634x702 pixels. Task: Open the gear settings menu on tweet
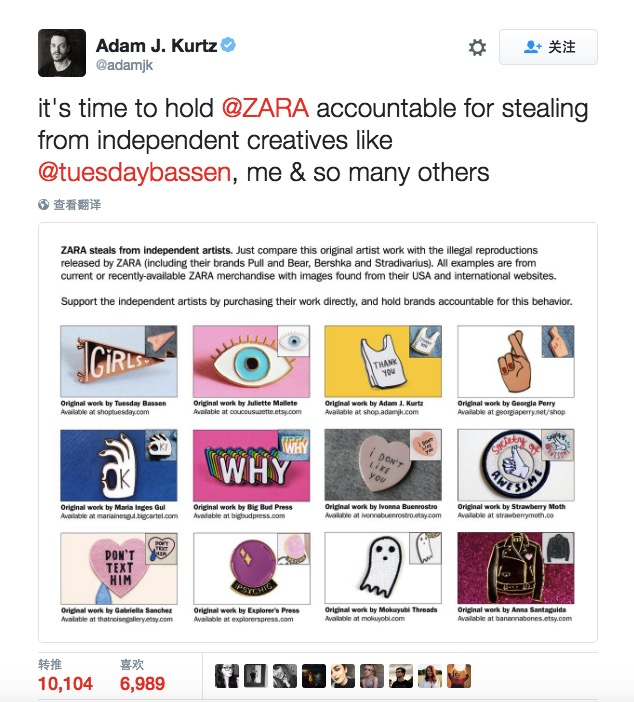tap(477, 47)
